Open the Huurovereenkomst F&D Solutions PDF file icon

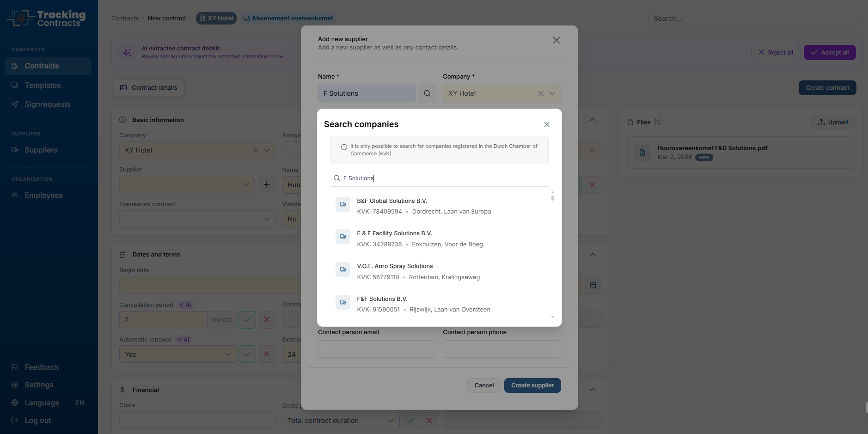point(642,153)
